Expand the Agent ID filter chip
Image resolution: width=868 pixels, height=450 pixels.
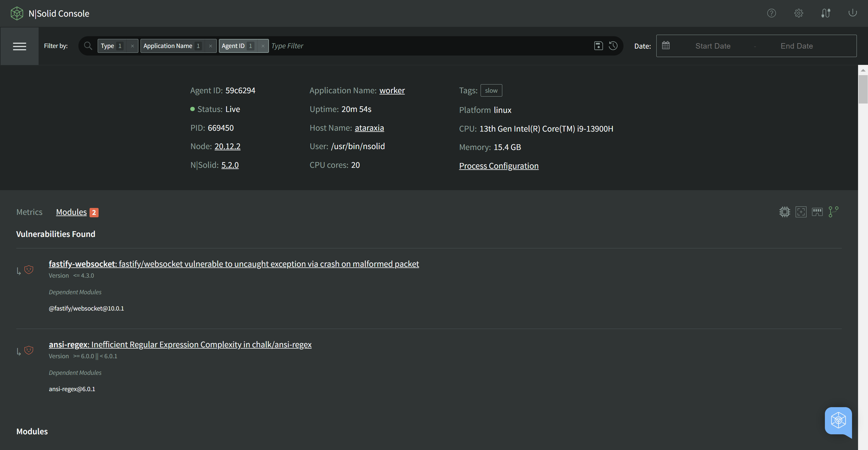tap(237, 46)
